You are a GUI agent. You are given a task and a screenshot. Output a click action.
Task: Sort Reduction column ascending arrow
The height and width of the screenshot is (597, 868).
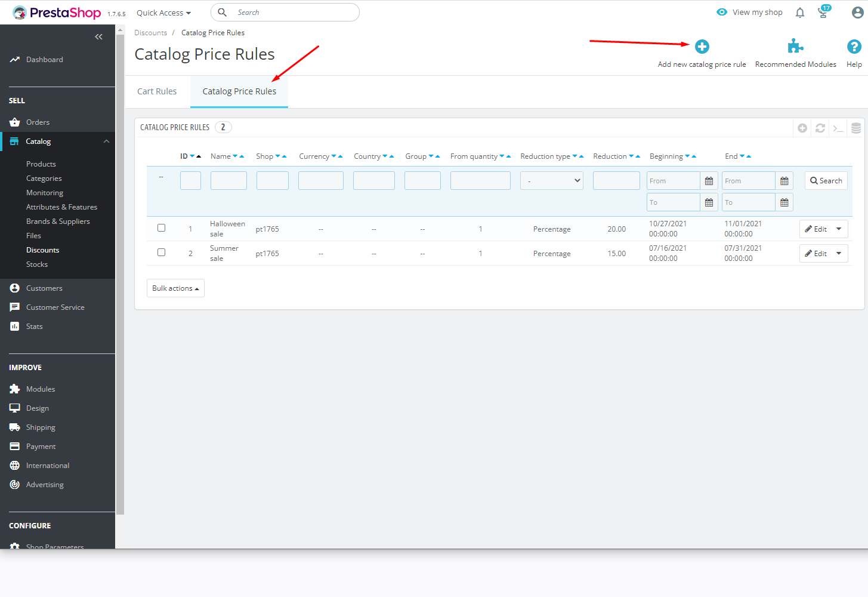coord(638,156)
